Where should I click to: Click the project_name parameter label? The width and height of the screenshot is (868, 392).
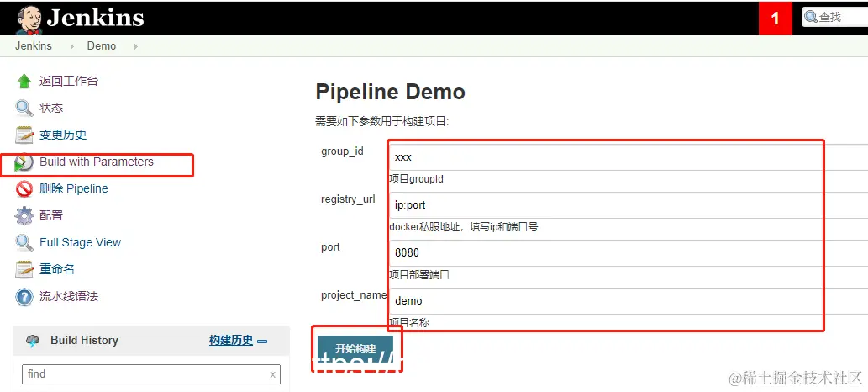pos(354,295)
